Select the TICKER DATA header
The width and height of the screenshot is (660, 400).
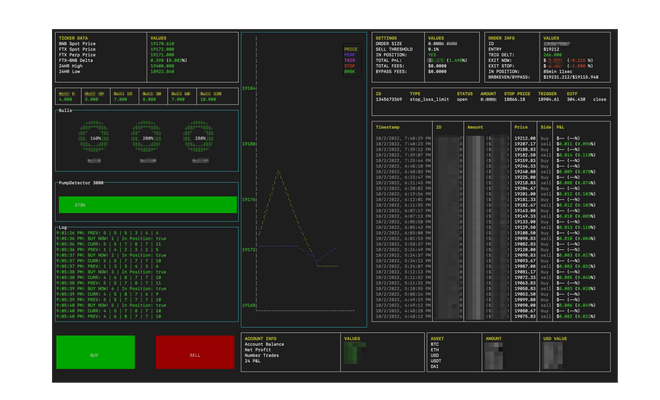coord(73,38)
